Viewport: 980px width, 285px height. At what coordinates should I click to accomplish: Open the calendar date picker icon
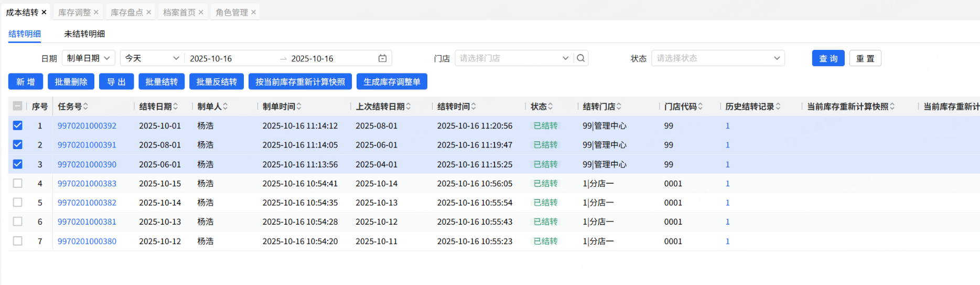[x=382, y=58]
